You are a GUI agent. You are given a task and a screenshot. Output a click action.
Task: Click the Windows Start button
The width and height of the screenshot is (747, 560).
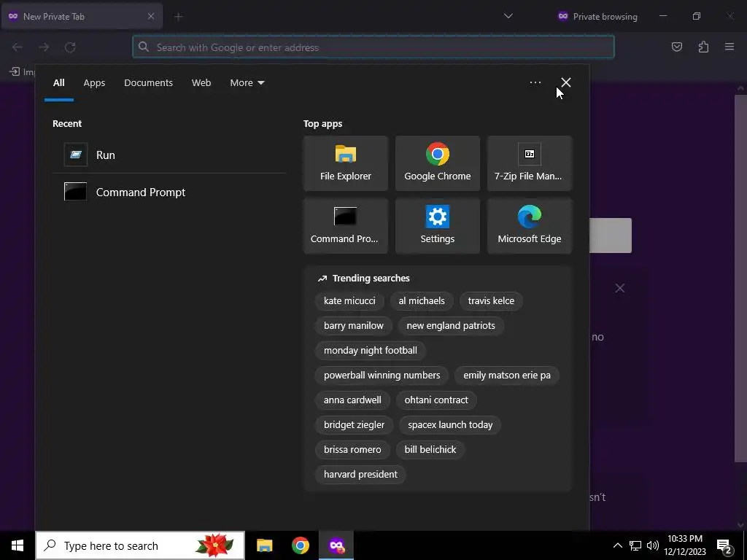point(18,545)
